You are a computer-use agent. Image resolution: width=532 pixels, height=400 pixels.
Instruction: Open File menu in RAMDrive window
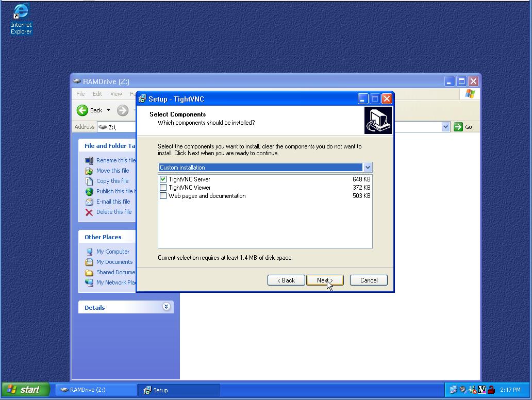[x=80, y=94]
